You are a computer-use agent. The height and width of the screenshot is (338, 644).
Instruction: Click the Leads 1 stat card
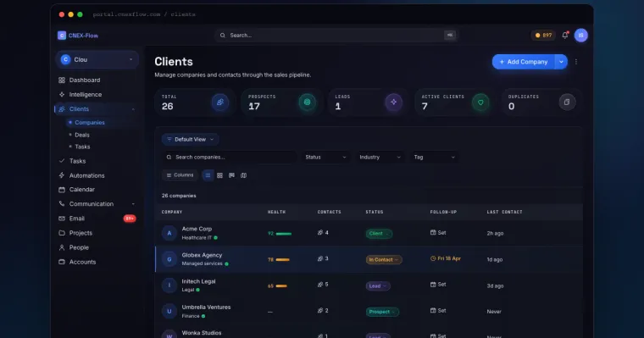[x=369, y=103]
